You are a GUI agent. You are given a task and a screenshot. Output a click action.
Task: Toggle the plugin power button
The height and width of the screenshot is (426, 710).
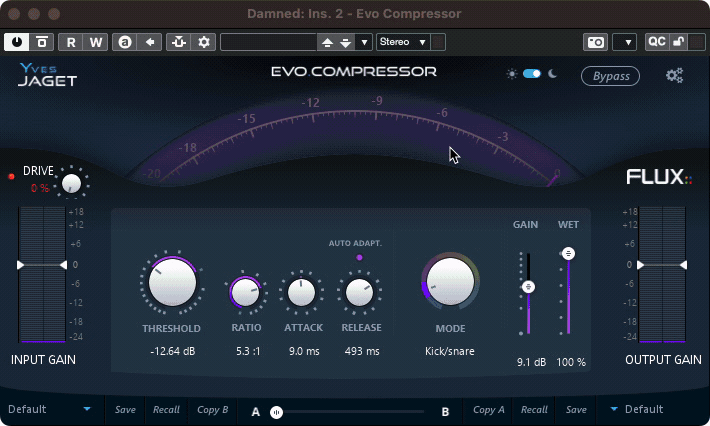coord(18,42)
